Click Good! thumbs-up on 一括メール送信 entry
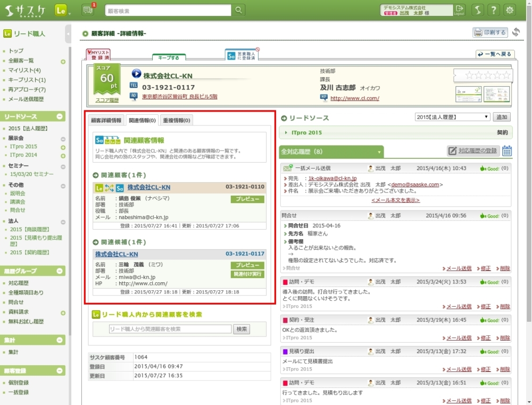 tap(489, 168)
